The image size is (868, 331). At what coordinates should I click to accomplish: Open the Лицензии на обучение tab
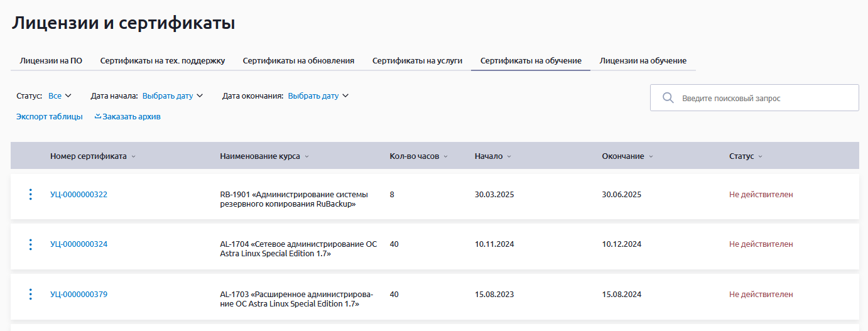643,61
